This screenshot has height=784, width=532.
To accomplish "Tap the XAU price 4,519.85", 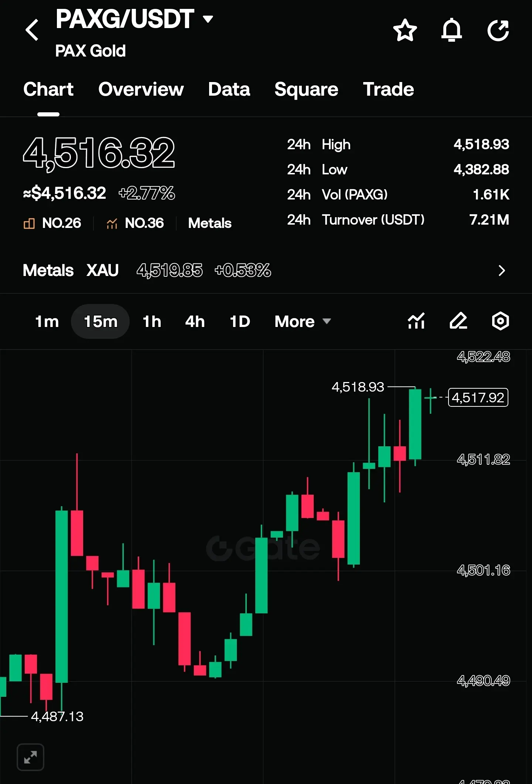I will point(170,270).
